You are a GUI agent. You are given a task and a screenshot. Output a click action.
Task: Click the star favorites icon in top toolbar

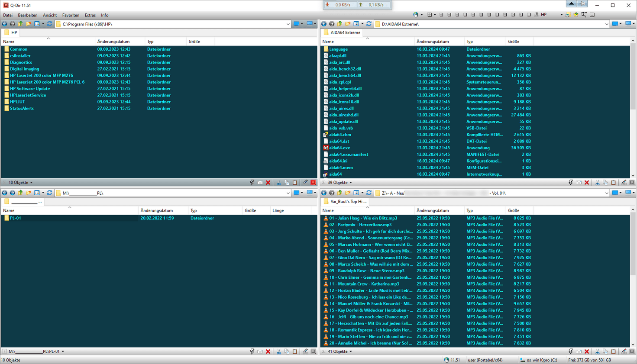pyautogui.click(x=576, y=15)
